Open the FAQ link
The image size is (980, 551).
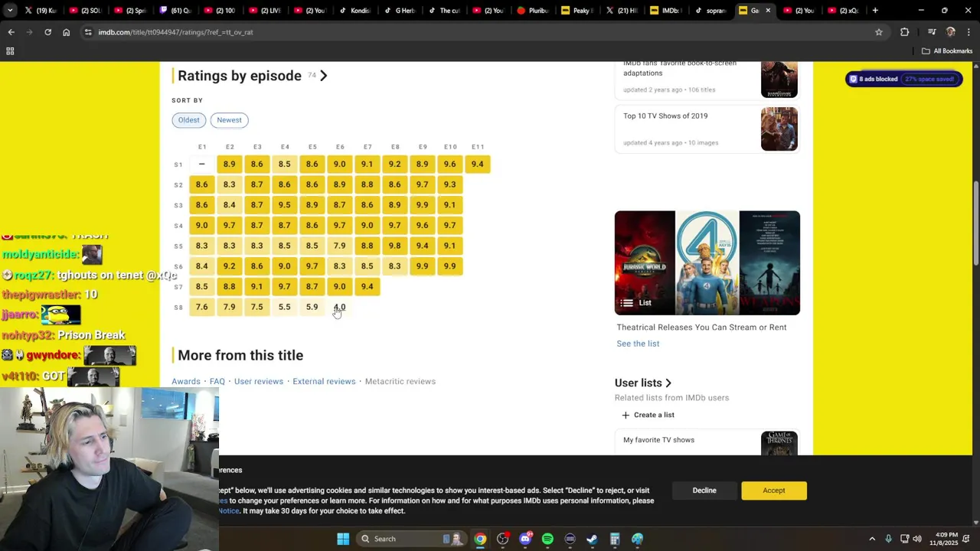tap(217, 381)
